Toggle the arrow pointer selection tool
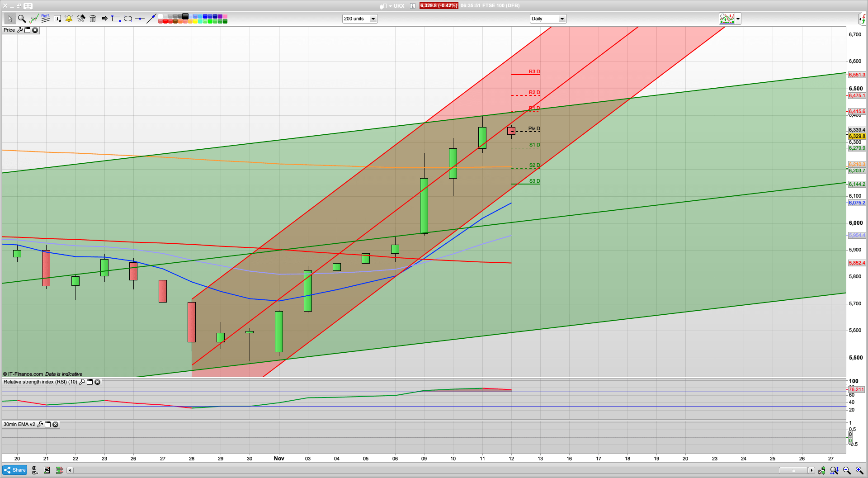Image resolution: width=868 pixels, height=478 pixels. (10, 19)
